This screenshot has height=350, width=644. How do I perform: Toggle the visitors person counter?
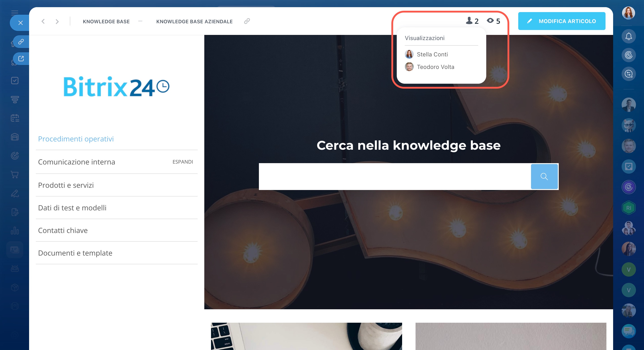(472, 21)
